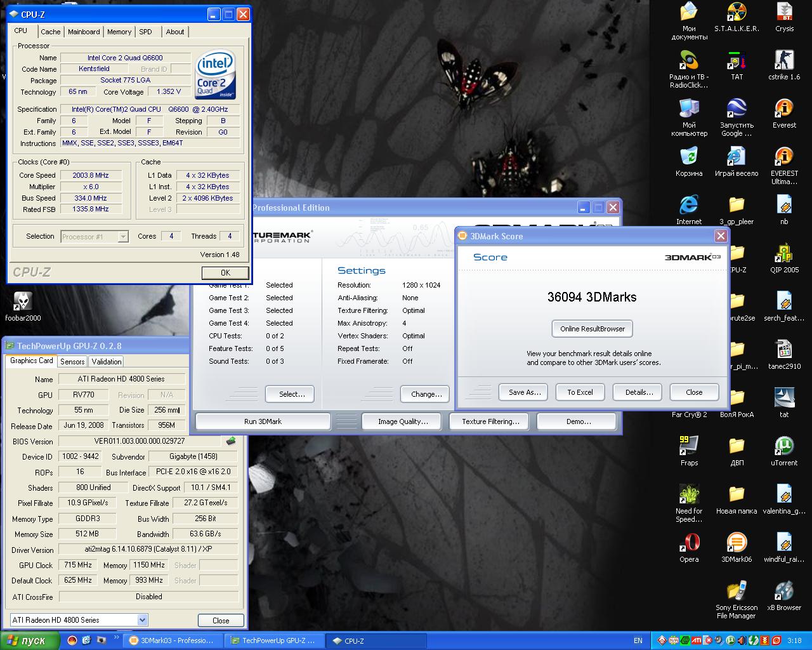Click the To Excel button
Viewport: 812px width, 650px height.
click(580, 392)
